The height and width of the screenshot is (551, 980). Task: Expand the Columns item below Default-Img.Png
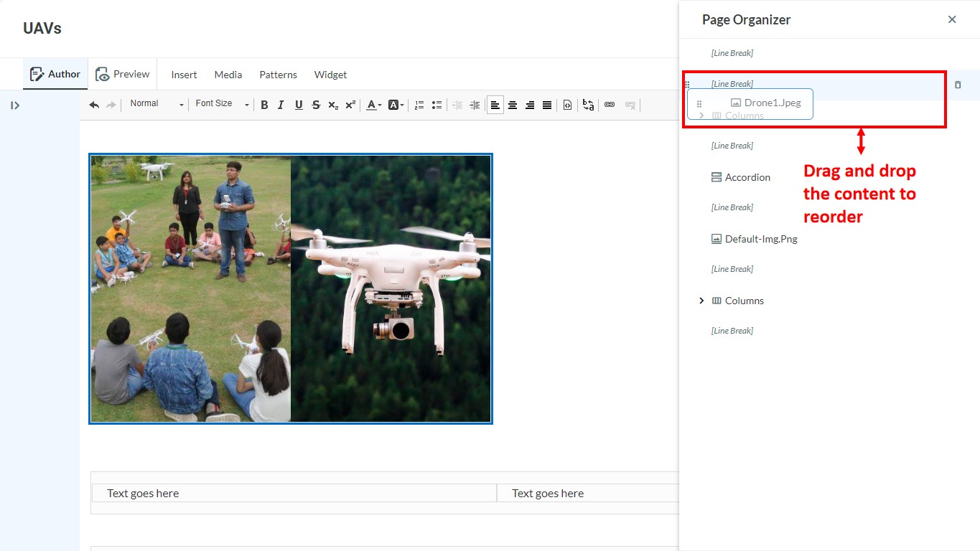tap(701, 301)
